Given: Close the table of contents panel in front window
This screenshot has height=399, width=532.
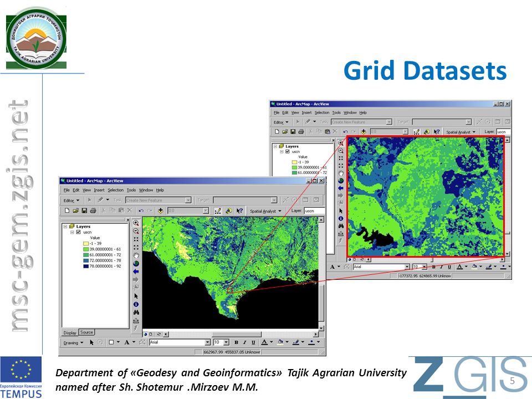Looking at the screenshot, I should click(x=128, y=220).
